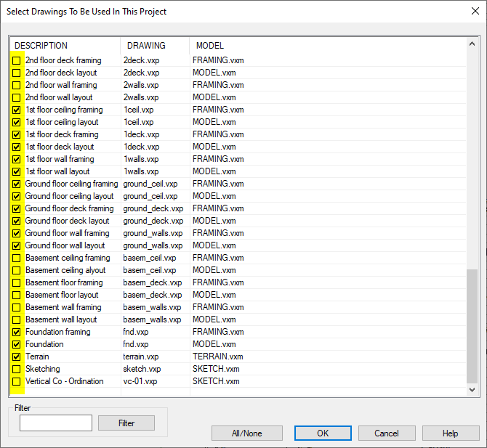Viewport: 487px width, 448px height.
Task: Enable the Sketching drawing checkbox
Action: coord(17,369)
